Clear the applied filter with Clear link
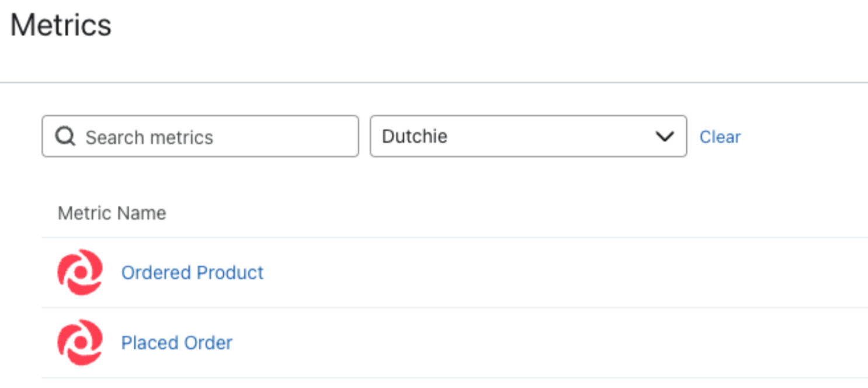Image resolution: width=868 pixels, height=388 pixels. pyautogui.click(x=720, y=137)
